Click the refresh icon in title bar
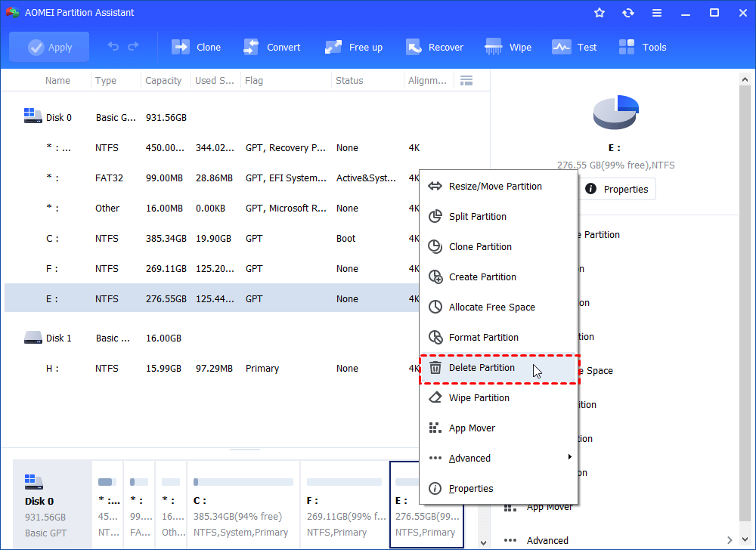 [627, 12]
